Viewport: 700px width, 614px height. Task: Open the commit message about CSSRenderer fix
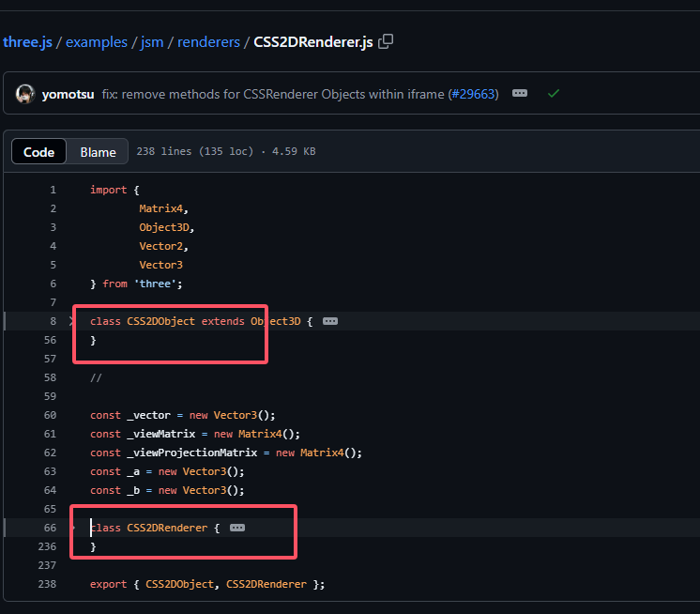pos(272,94)
